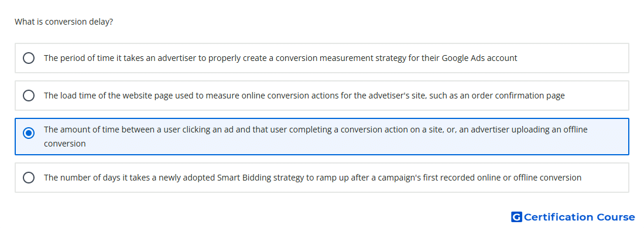This screenshot has width=644, height=228.
Task: Click the question text 'What is conversion delay?'
Action: click(x=64, y=22)
